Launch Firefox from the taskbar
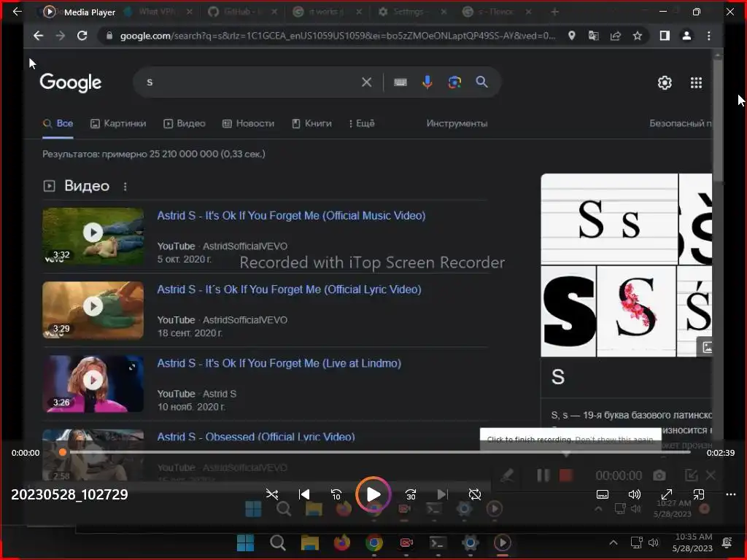Viewport: 747px width, 560px height. coord(342,542)
